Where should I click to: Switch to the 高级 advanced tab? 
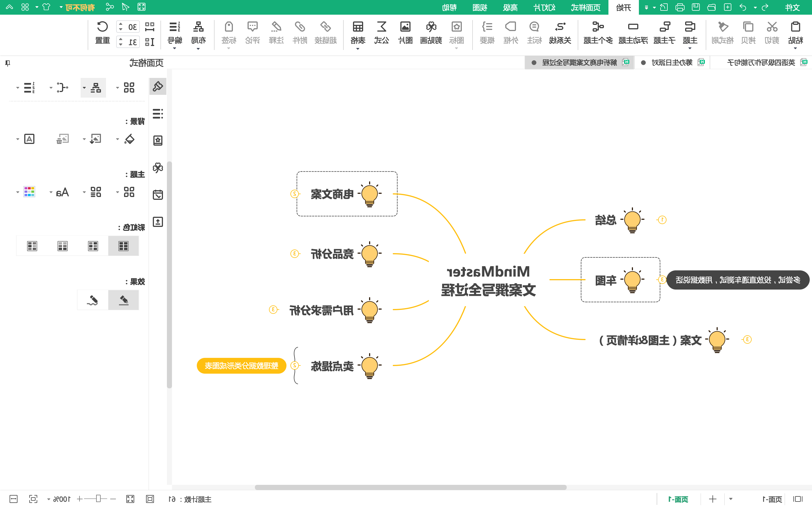510,7
